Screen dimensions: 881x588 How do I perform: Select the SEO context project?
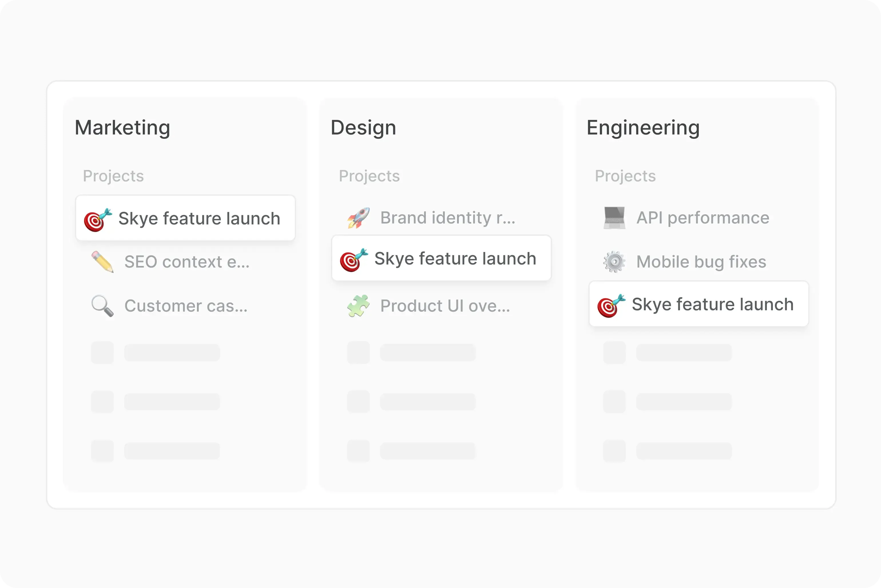187,262
